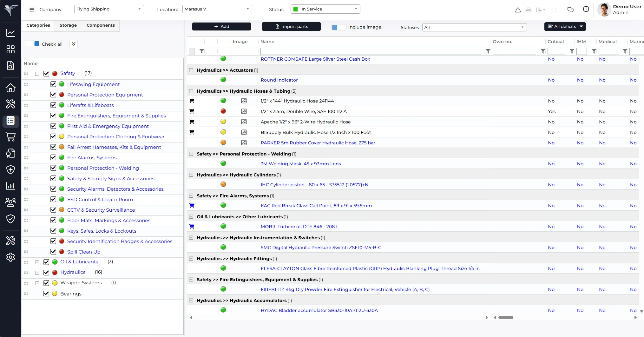Click the printer icon in top bar
Screen dimensions: 644x337
529,10
